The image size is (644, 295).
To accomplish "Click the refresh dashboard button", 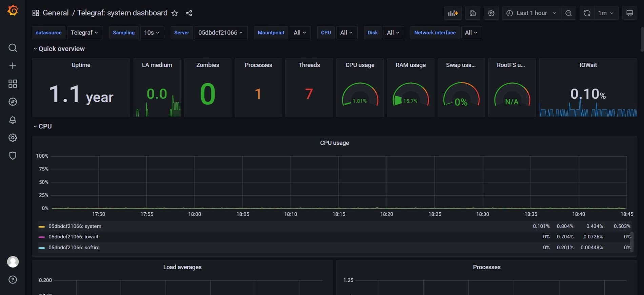I will 587,13.
